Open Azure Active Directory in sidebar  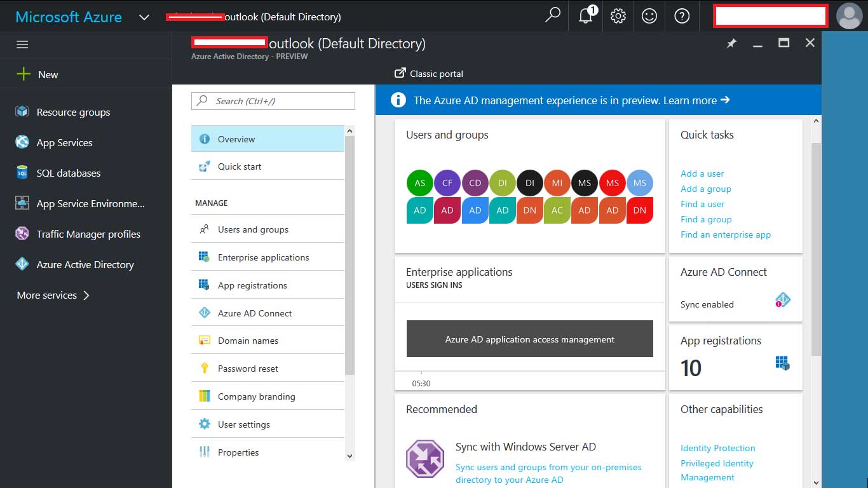coord(85,264)
